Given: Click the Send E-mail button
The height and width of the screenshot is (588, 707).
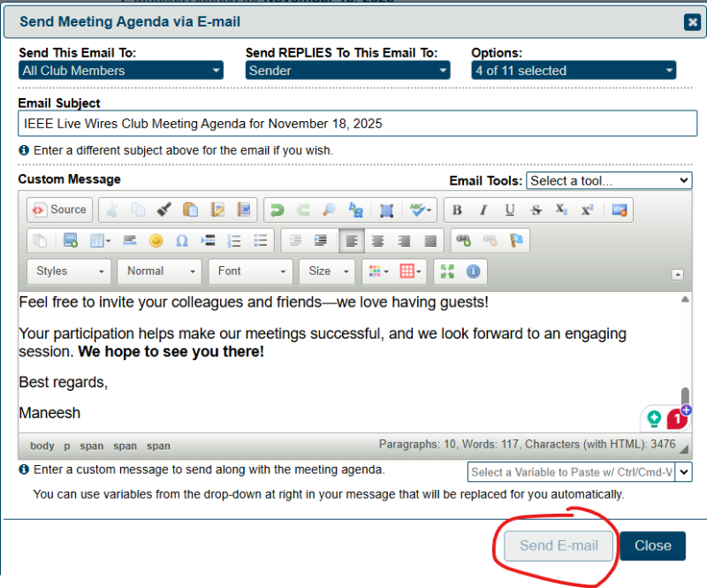Looking at the screenshot, I should [559, 546].
